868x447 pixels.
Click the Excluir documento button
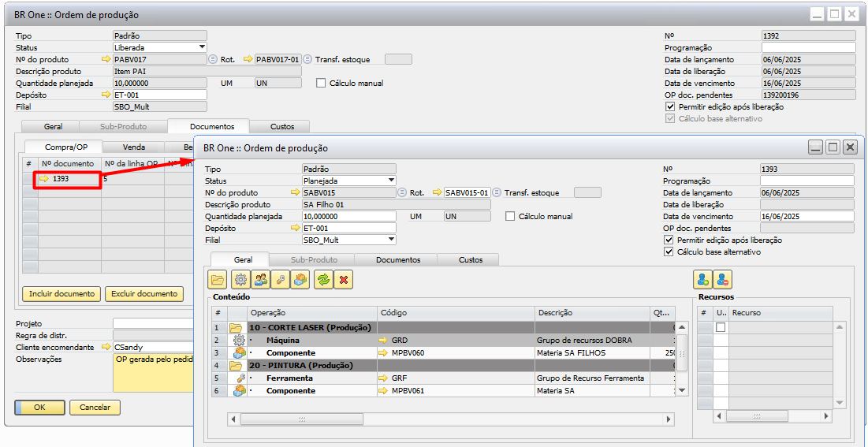click(x=144, y=293)
